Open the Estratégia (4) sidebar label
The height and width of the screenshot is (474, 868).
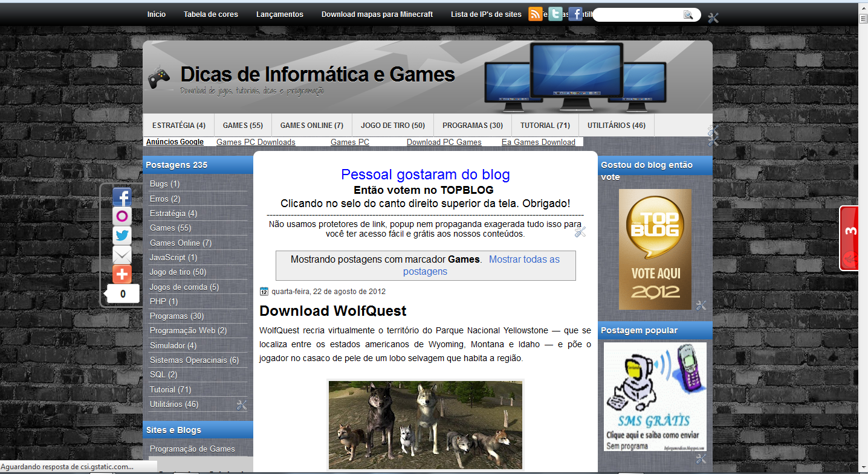[173, 213]
